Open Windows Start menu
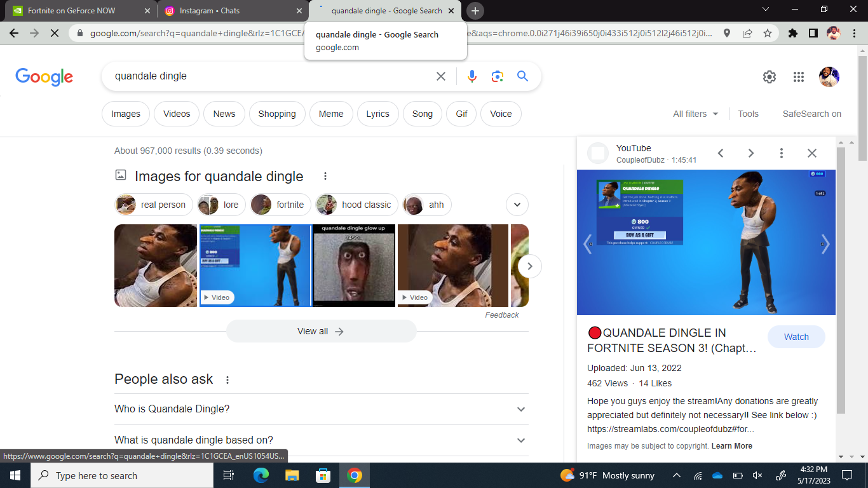Image resolution: width=868 pixels, height=488 pixels. [15, 475]
